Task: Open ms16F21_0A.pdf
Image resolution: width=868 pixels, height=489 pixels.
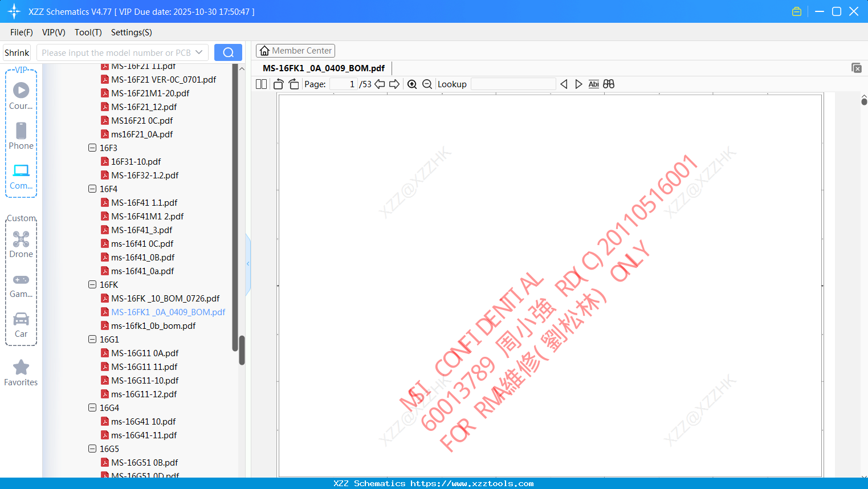Action: coord(142,134)
